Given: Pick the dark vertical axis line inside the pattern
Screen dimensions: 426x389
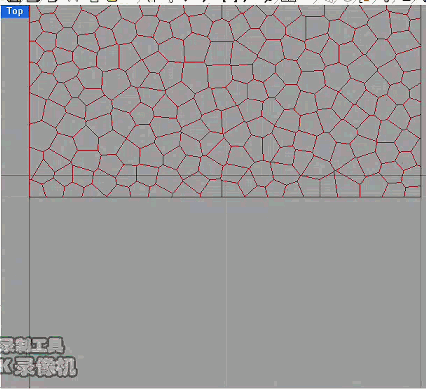Looking at the screenshot, I should pyautogui.click(x=222, y=100).
